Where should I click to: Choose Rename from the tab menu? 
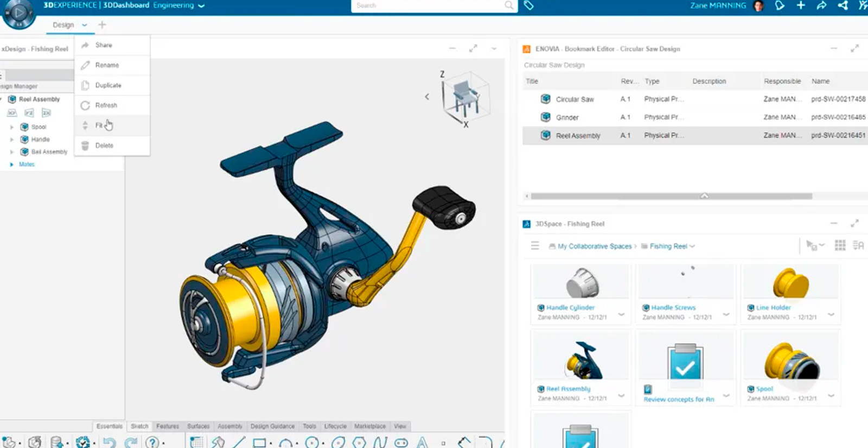point(112,65)
